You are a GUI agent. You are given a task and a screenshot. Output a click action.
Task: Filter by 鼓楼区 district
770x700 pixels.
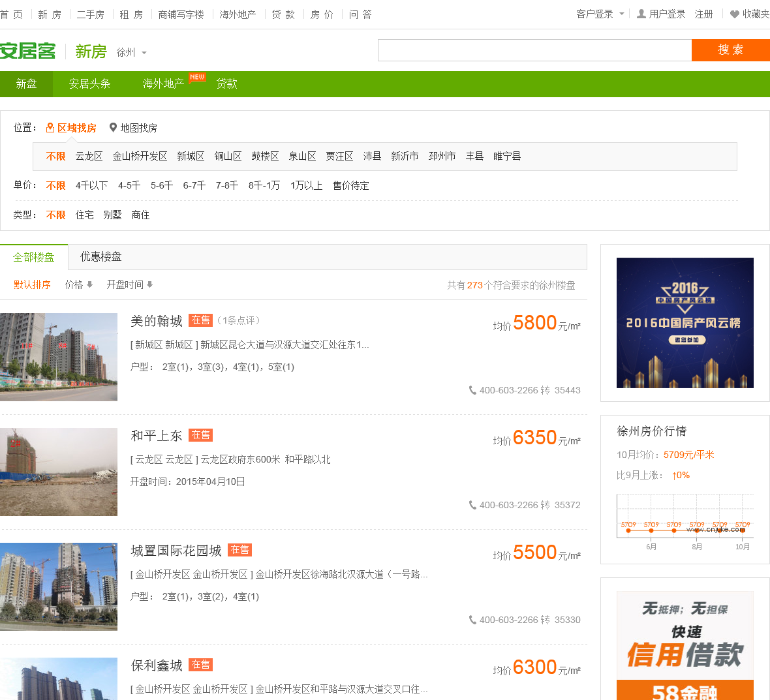(x=265, y=156)
